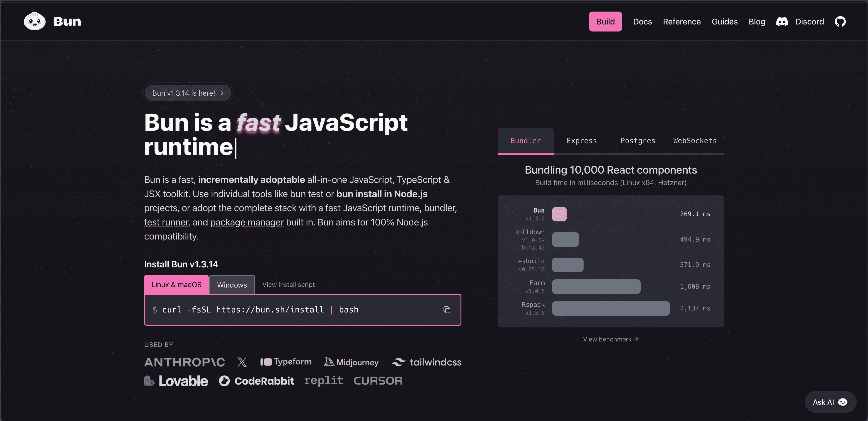Click the Bun mascot logo
This screenshot has height=421, width=868.
[x=35, y=21]
